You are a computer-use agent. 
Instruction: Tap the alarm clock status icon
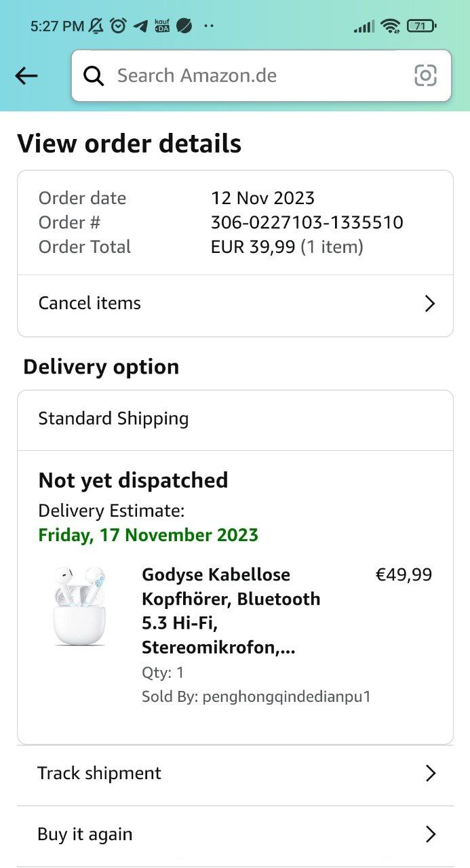[118, 26]
